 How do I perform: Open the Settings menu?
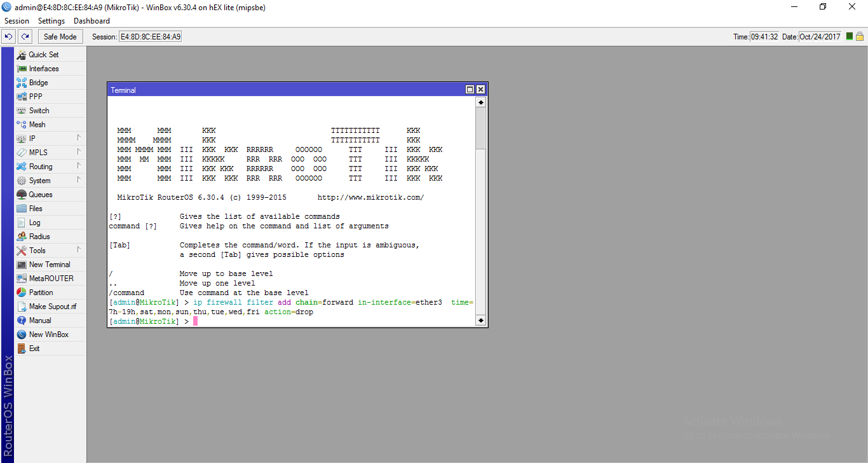click(51, 21)
